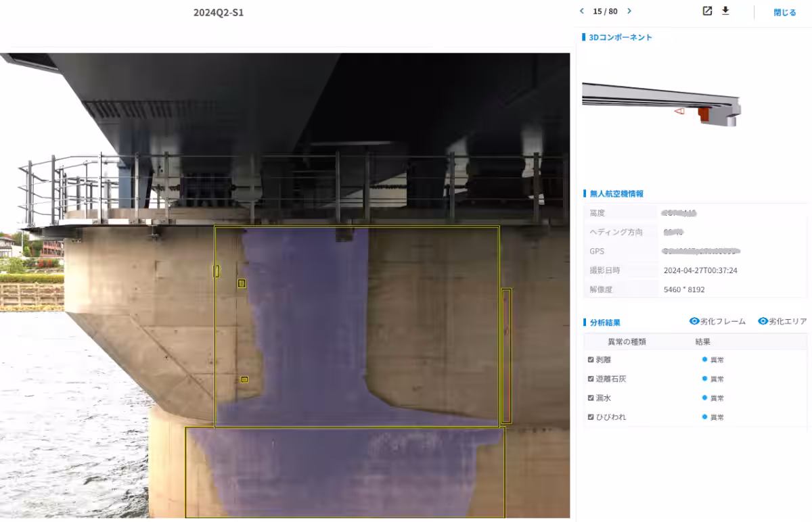
Task: Open the image in a new window
Action: 706,11
